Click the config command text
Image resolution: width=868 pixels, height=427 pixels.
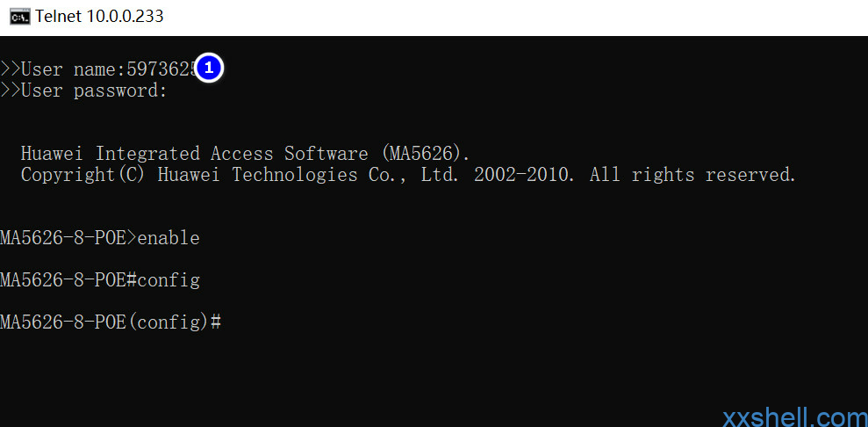tap(169, 280)
